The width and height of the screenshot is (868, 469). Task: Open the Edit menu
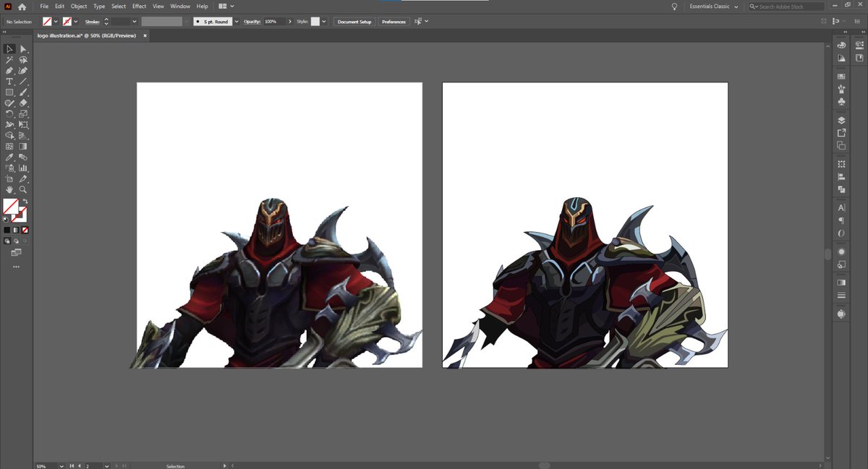(x=60, y=7)
